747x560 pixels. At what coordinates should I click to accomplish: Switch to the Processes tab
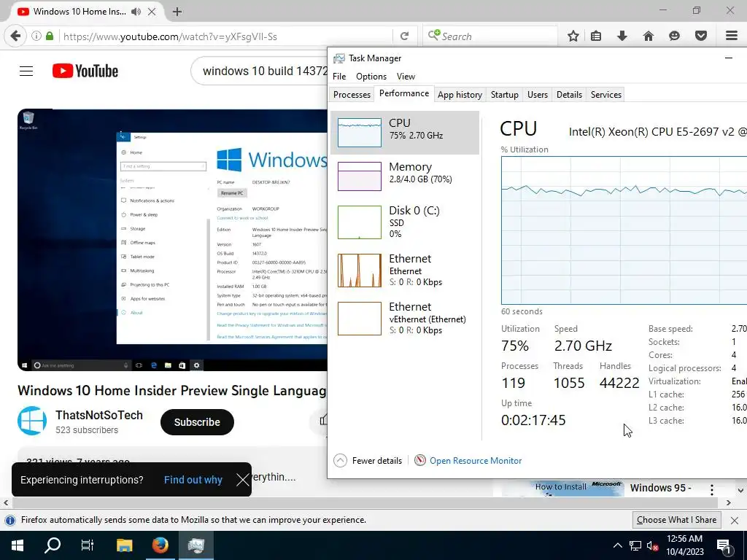tap(352, 94)
